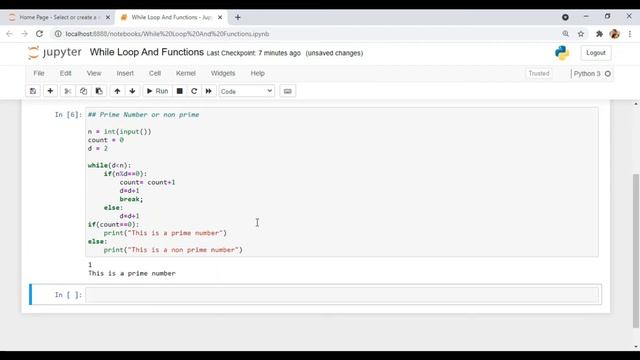
Task: Run the selected cell
Action: tap(157, 91)
